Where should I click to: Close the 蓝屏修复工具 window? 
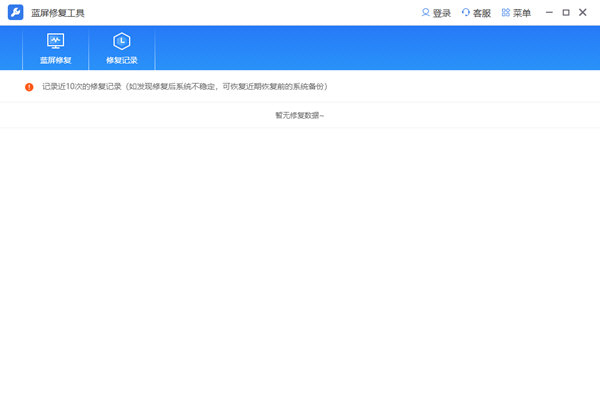pos(583,13)
